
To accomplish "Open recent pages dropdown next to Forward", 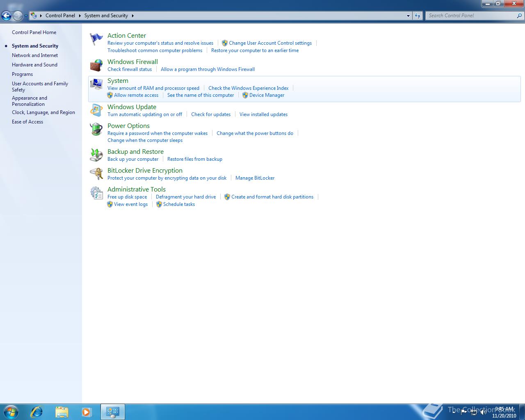I will pyautogui.click(x=26, y=16).
